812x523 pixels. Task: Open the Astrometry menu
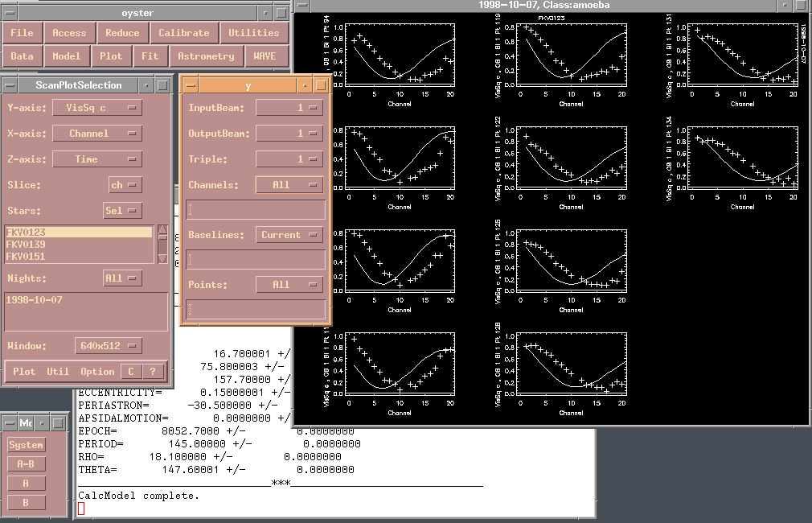(x=207, y=56)
